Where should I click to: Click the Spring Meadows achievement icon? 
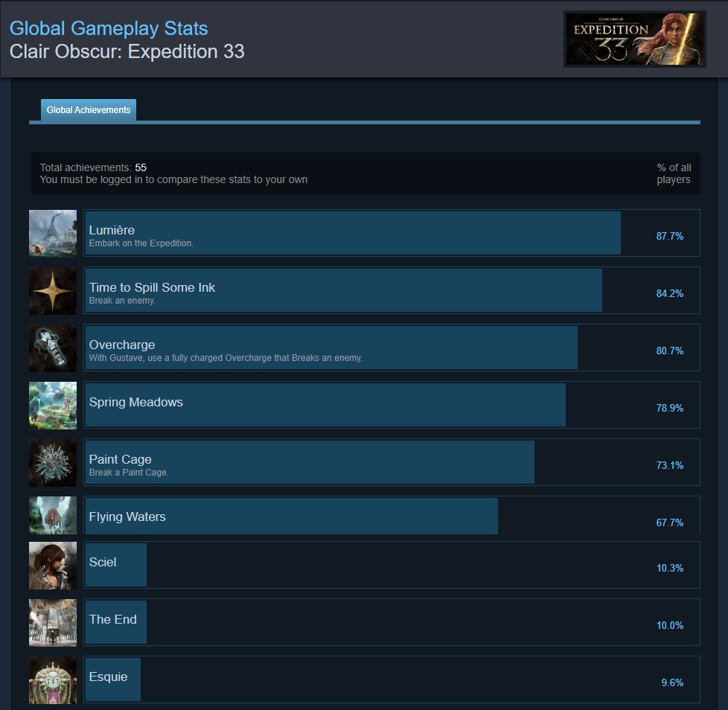pyautogui.click(x=52, y=405)
